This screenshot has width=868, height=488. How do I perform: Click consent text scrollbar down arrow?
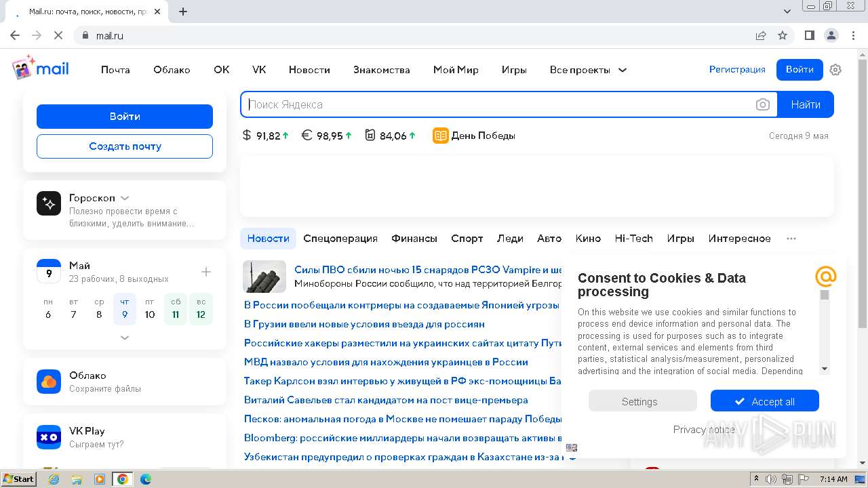point(825,369)
